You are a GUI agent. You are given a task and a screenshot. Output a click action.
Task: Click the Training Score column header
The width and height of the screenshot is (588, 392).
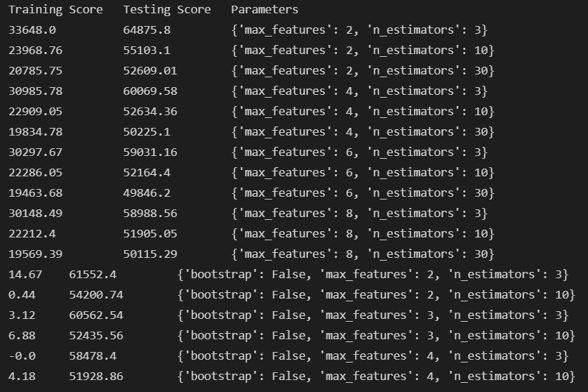point(55,10)
